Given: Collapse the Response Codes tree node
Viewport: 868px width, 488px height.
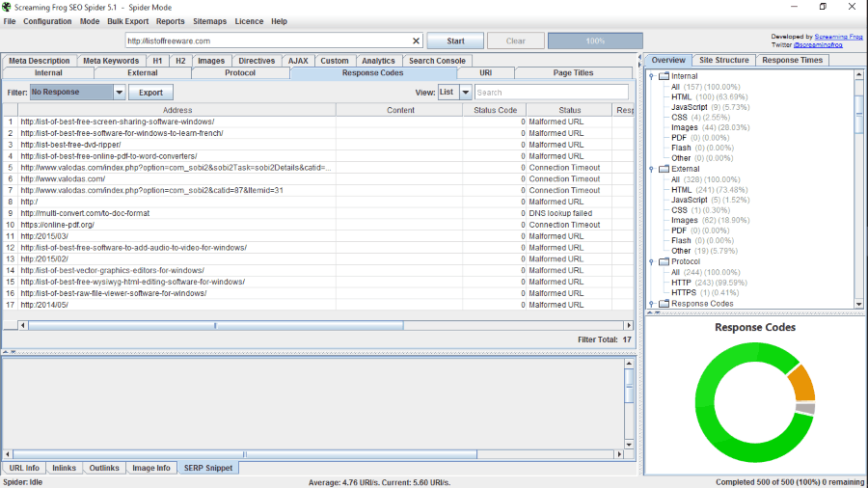Looking at the screenshot, I should pyautogui.click(x=652, y=304).
